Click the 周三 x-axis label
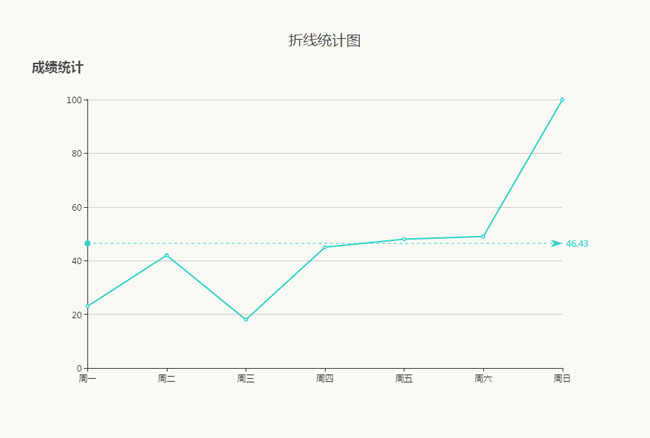 pos(246,379)
